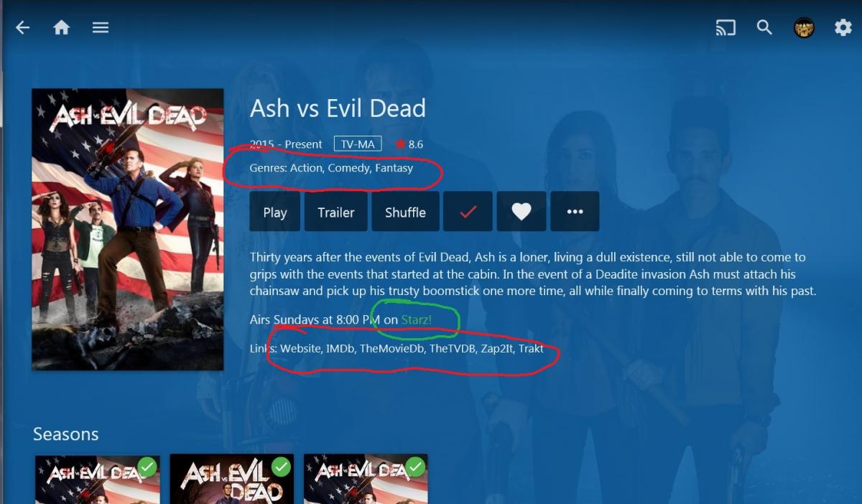Open the TheTVDB link
Screen dimensions: 862x504
pos(452,349)
